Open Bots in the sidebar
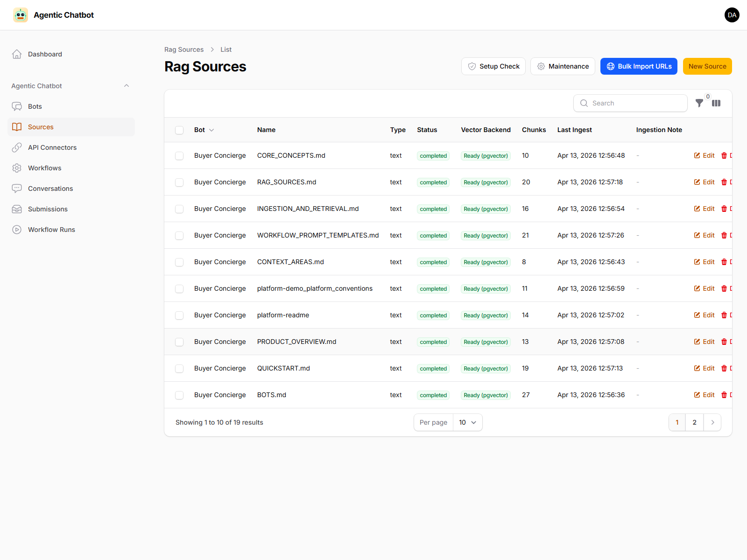The height and width of the screenshot is (560, 747). pyautogui.click(x=71, y=106)
